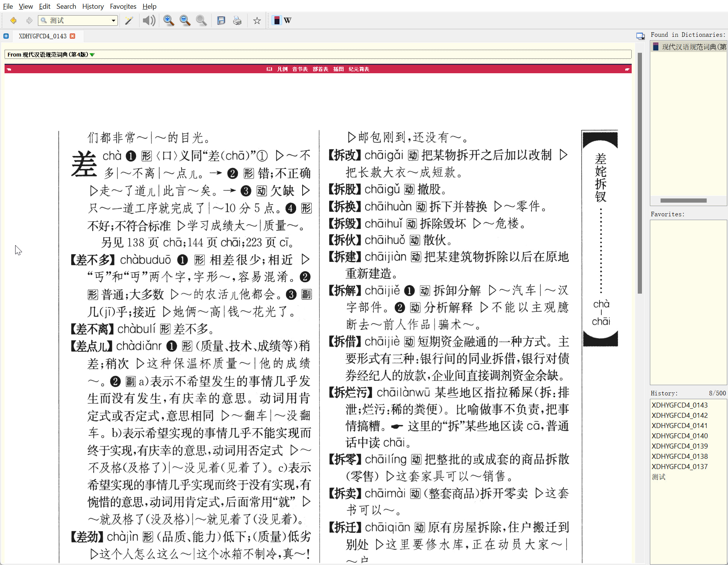The width and height of the screenshot is (728, 565).
Task: Reset zoom to normal size magnifier
Action: click(x=201, y=20)
